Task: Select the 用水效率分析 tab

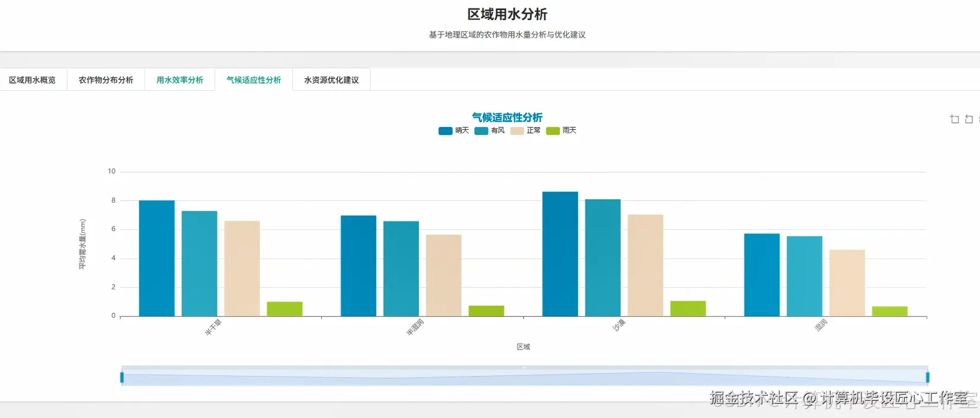Action: coord(180,80)
